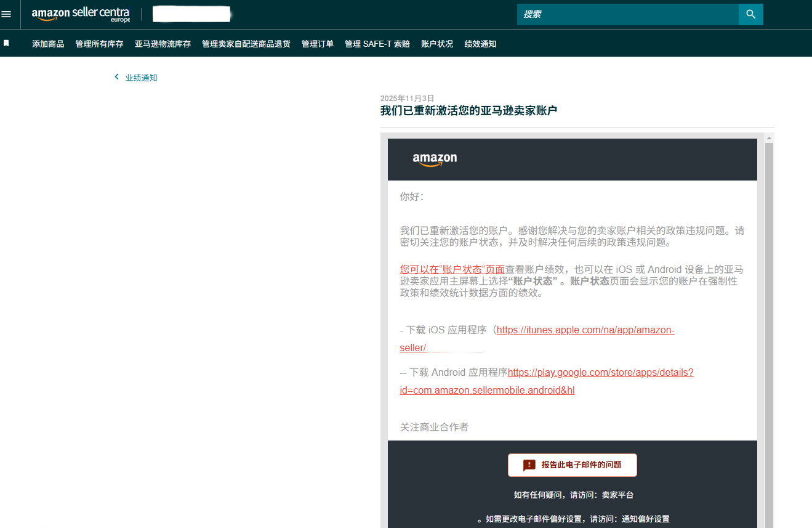Select 管理所有库存 in the navigation bar
Viewport: 812px width, 528px height.
point(99,44)
